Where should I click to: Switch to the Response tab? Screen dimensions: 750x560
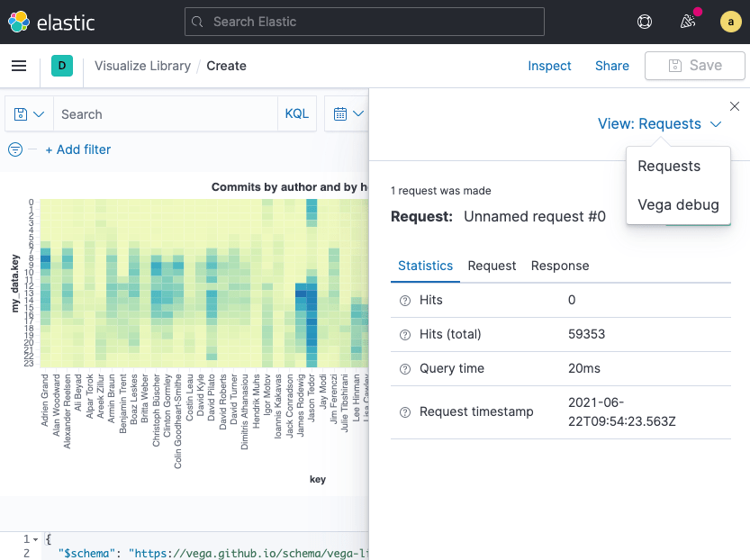tap(560, 266)
